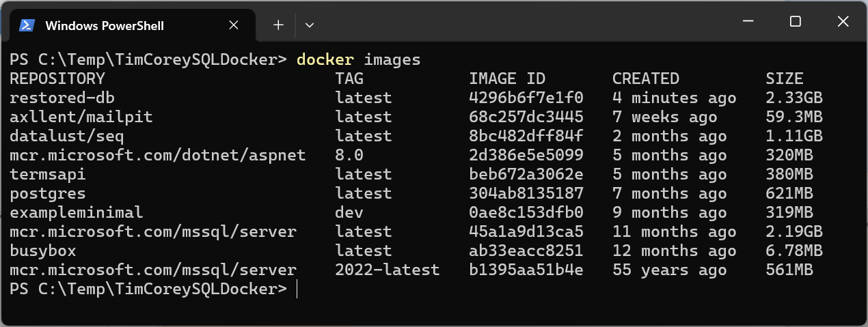868x327 pixels.
Task: Click the postgres repository name
Action: pyautogui.click(x=48, y=193)
